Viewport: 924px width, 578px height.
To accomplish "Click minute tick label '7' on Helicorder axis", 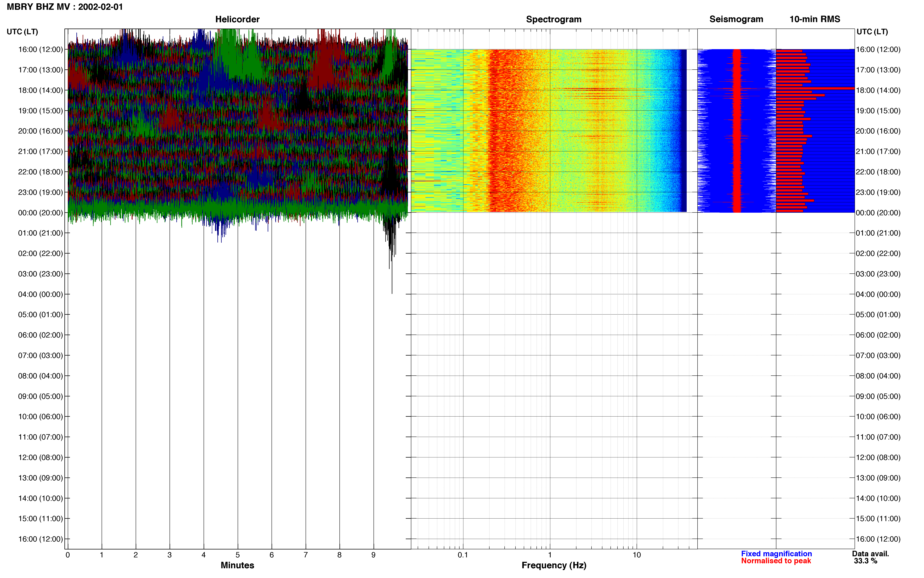I will tap(306, 555).
